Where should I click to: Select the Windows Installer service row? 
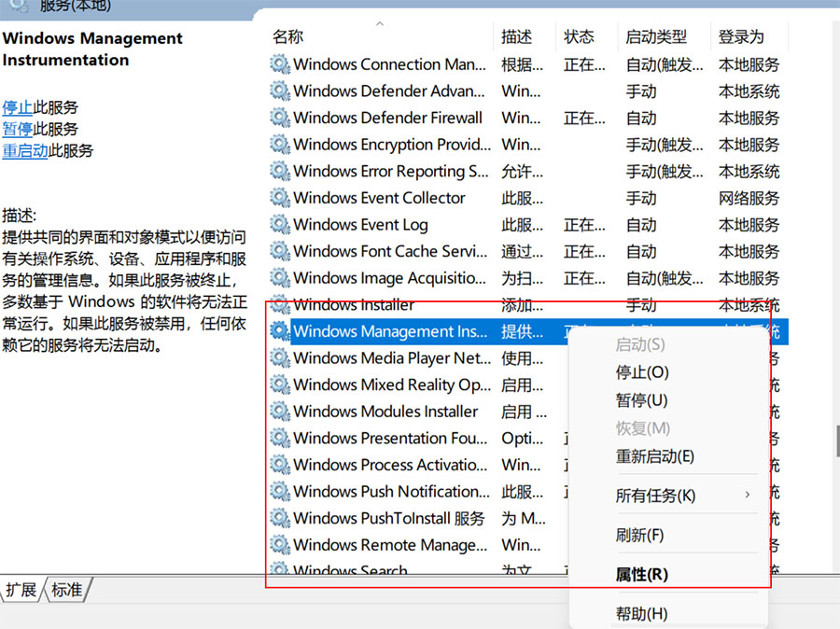click(527, 305)
